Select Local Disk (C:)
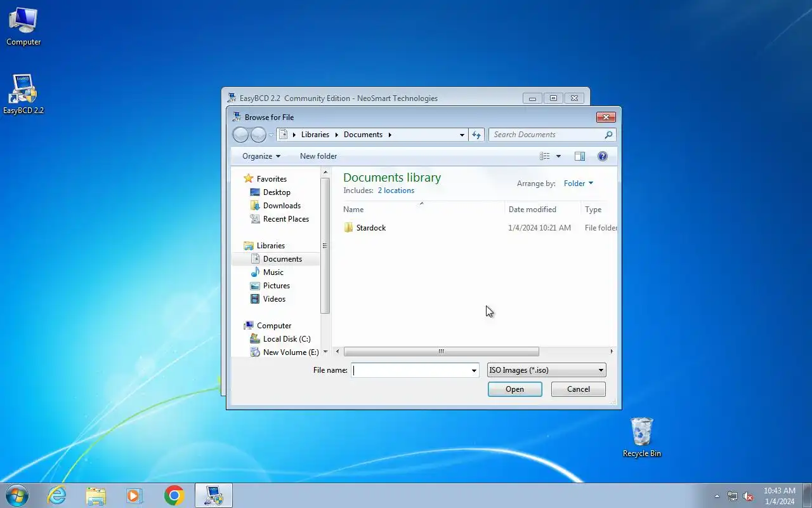Viewport: 812px width, 508px height. (286, 339)
